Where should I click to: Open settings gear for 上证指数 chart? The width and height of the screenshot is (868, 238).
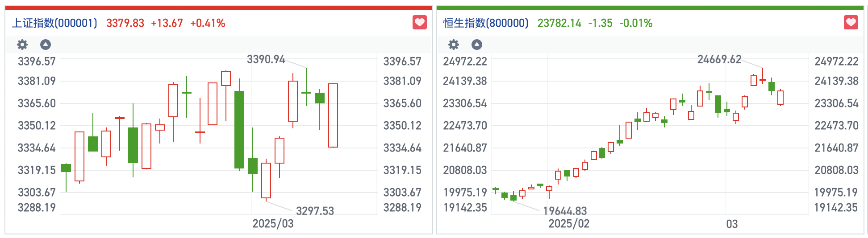click(x=22, y=45)
